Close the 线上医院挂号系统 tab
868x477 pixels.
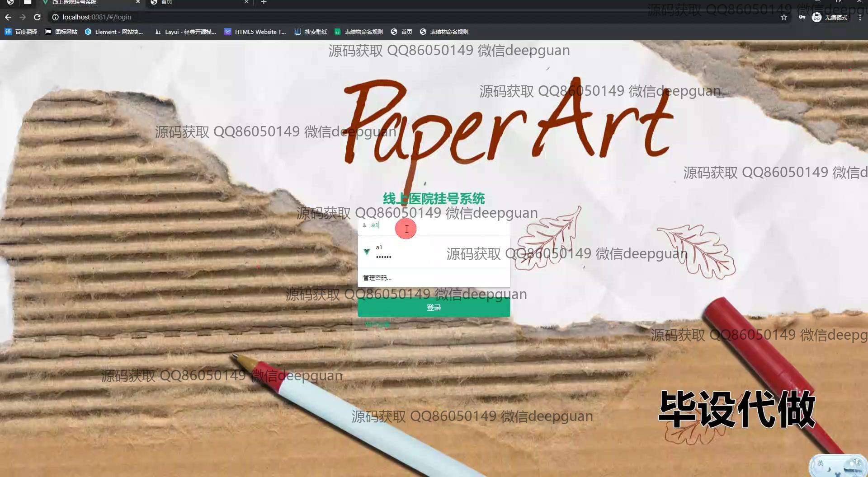pyautogui.click(x=138, y=2)
